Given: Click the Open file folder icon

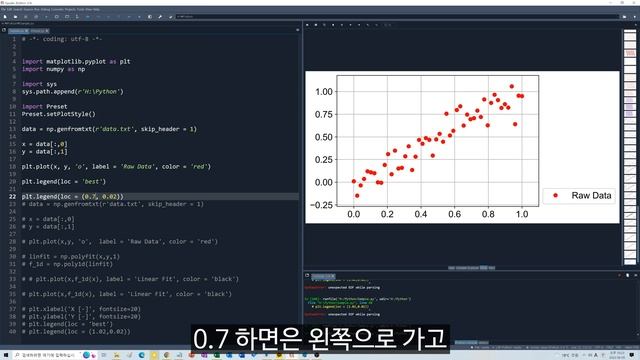Looking at the screenshot, I should 15,17.
